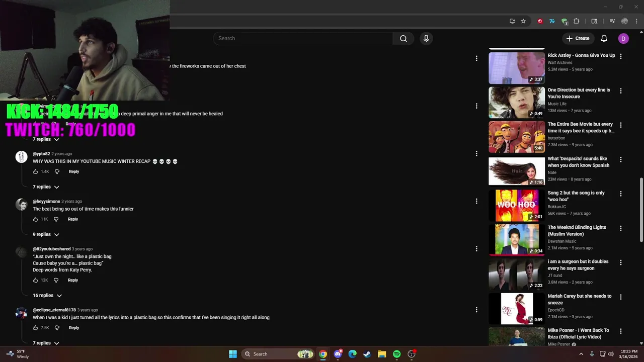
Task: Open @heyysimone channel link
Action: 46,201
